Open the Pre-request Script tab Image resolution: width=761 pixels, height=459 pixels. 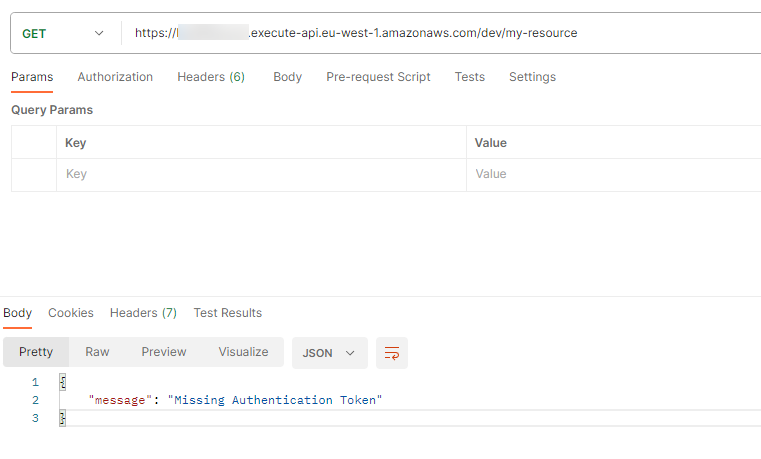tap(378, 77)
